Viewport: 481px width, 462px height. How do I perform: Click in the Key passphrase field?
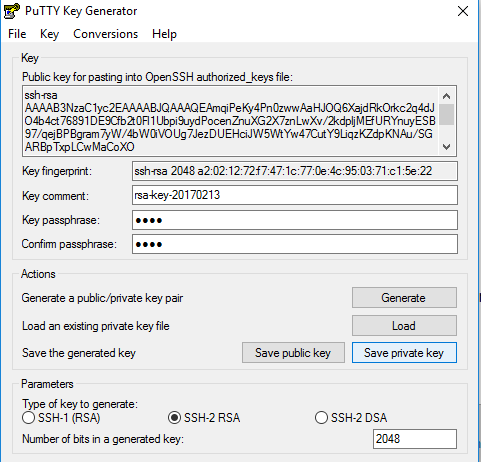[295, 220]
